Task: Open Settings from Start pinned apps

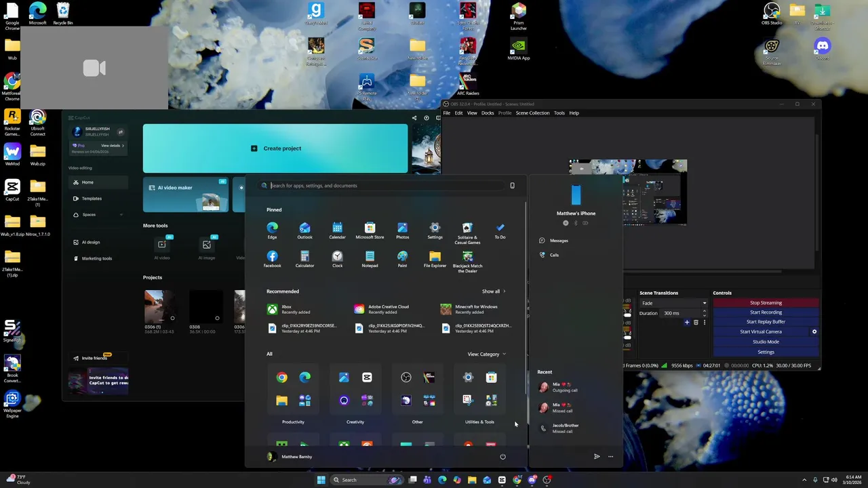Action: (x=435, y=230)
